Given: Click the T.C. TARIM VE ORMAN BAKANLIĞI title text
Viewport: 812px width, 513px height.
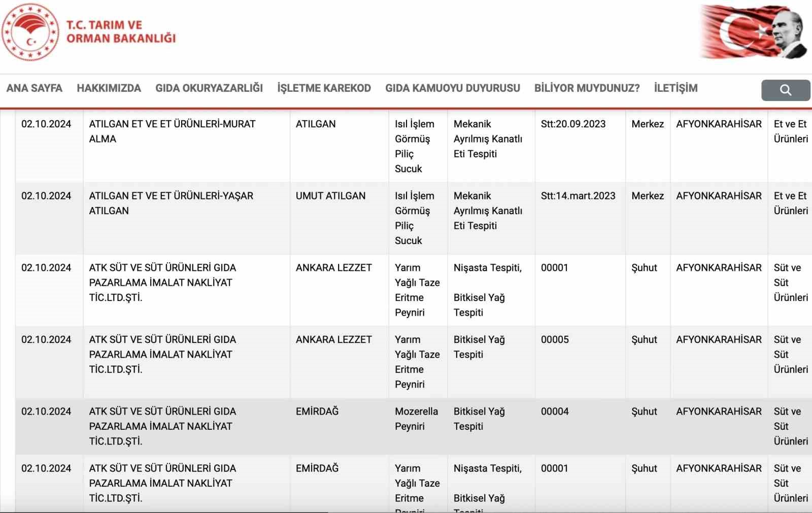Looking at the screenshot, I should 121,31.
